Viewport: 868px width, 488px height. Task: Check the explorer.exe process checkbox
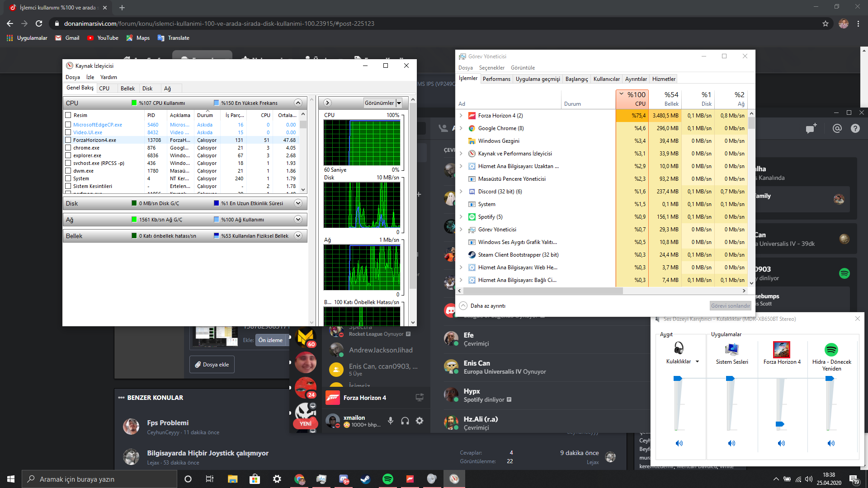tap(68, 155)
